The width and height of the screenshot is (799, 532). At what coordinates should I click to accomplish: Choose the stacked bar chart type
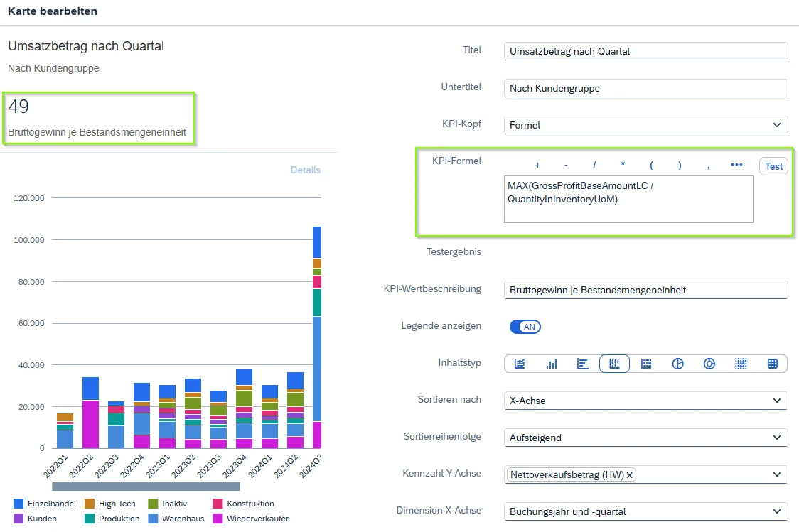click(646, 364)
